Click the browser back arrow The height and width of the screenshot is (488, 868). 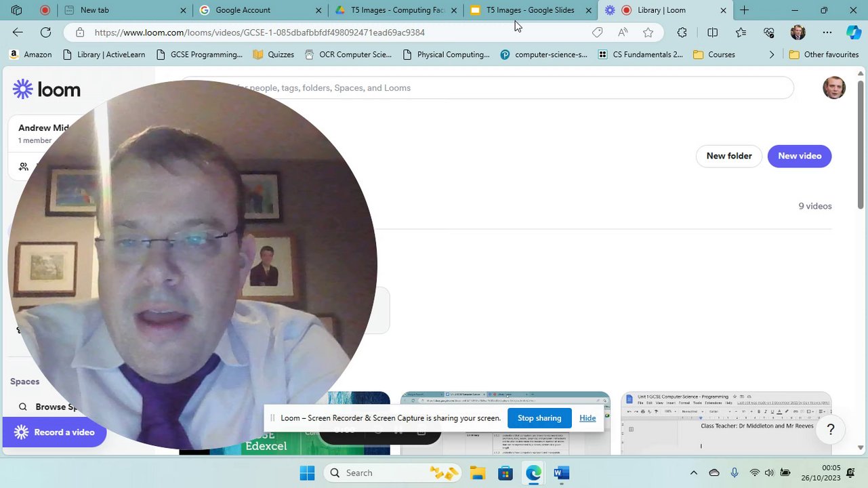(x=18, y=32)
